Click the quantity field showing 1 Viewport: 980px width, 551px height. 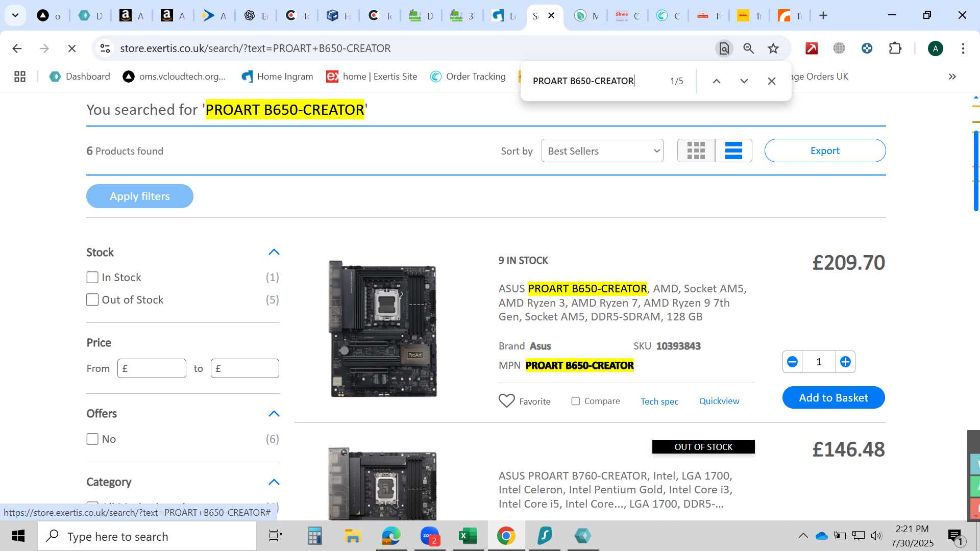[819, 362]
